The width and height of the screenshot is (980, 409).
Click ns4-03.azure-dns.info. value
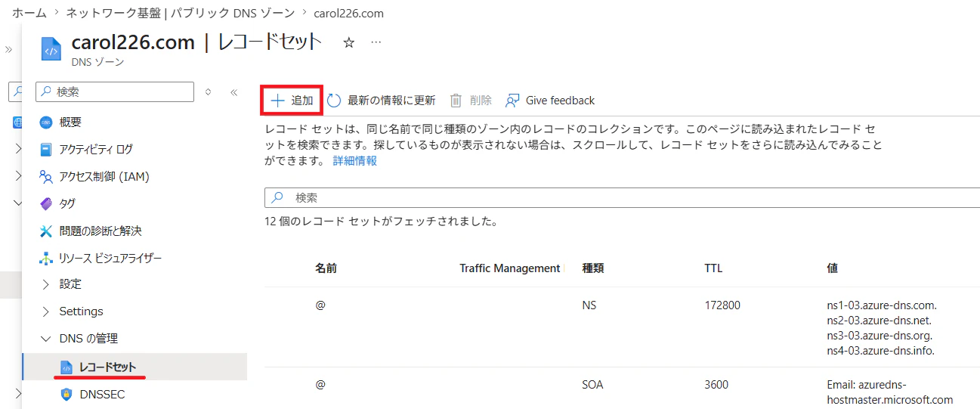881,351
